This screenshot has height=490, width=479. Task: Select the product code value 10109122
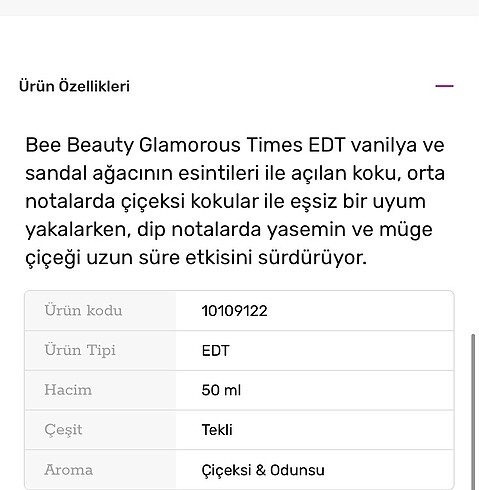(x=234, y=311)
